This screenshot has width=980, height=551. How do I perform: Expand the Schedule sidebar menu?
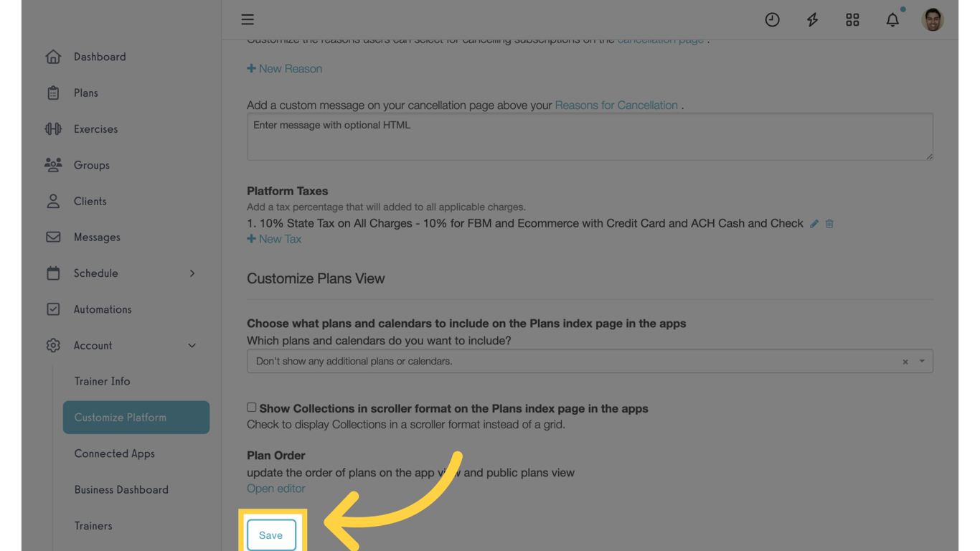192,273
